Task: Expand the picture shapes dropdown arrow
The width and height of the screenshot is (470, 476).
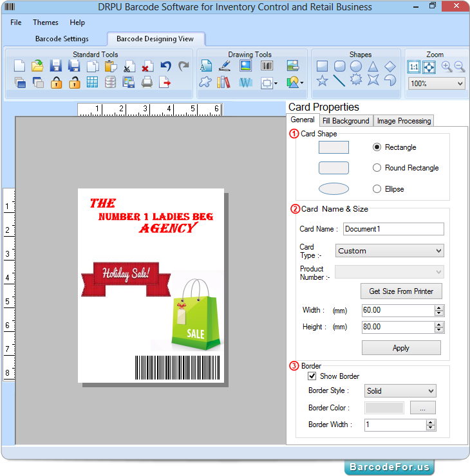Action: coord(302,82)
